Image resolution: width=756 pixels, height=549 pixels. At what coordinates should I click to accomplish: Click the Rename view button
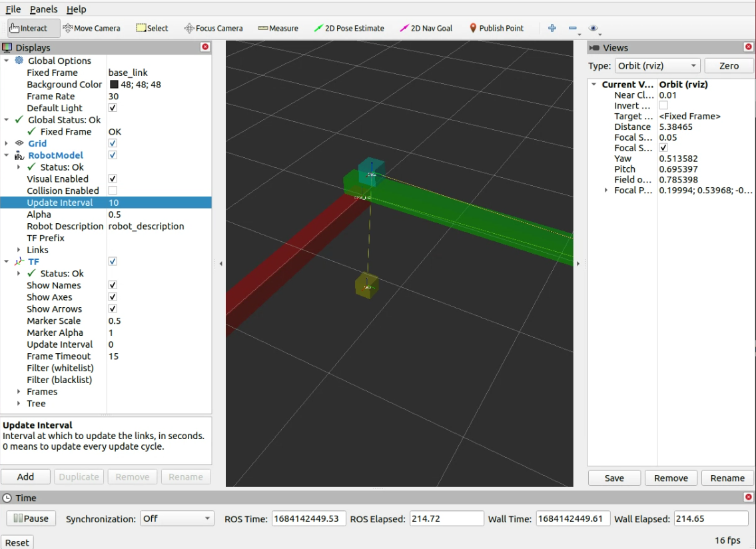tap(727, 478)
